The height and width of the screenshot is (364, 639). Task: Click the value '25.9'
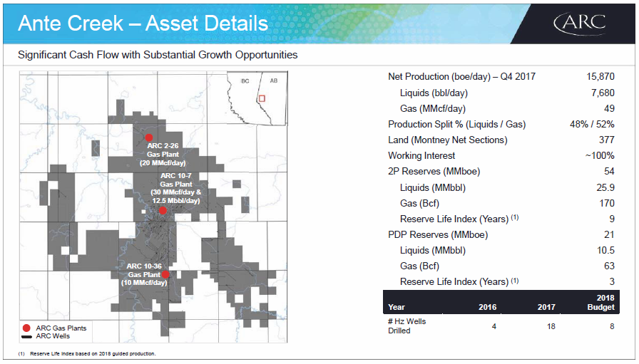(x=605, y=188)
